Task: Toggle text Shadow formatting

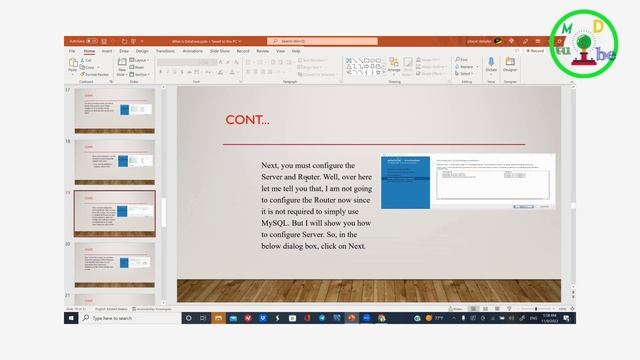Action: point(182,72)
